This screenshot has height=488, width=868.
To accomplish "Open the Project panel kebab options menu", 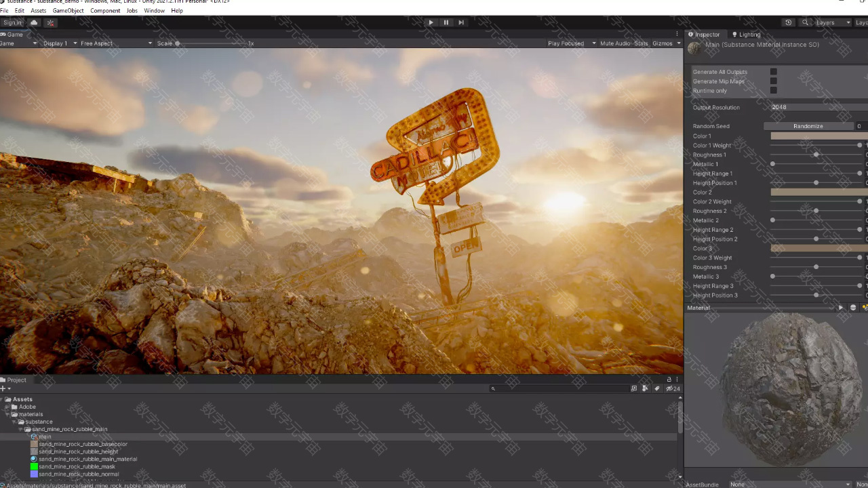I will (x=677, y=380).
